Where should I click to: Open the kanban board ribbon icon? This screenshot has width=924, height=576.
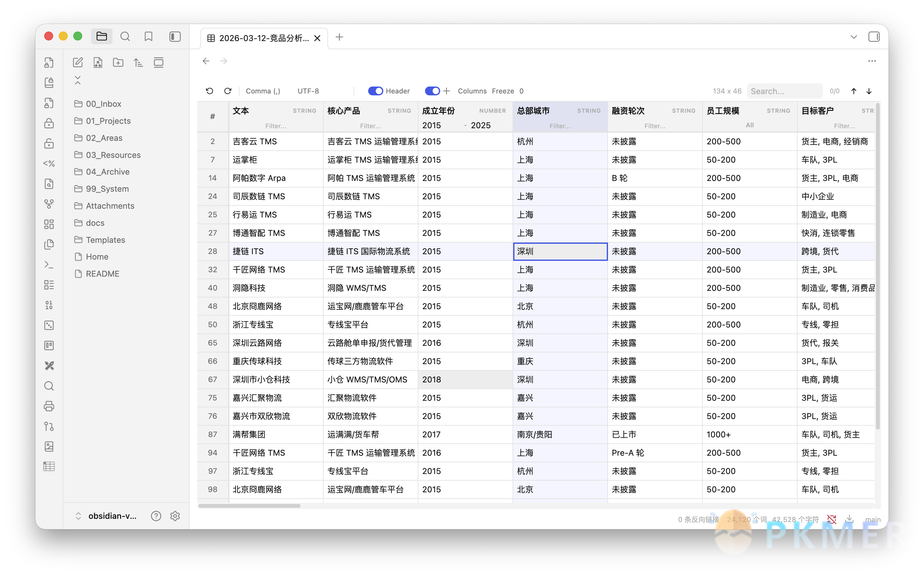click(49, 345)
